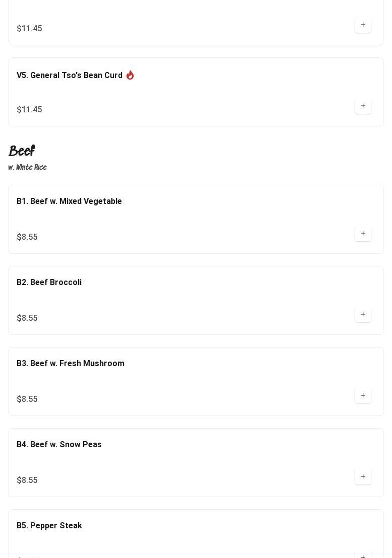Open the V5. General Tso's Bean Curd item

point(70,76)
